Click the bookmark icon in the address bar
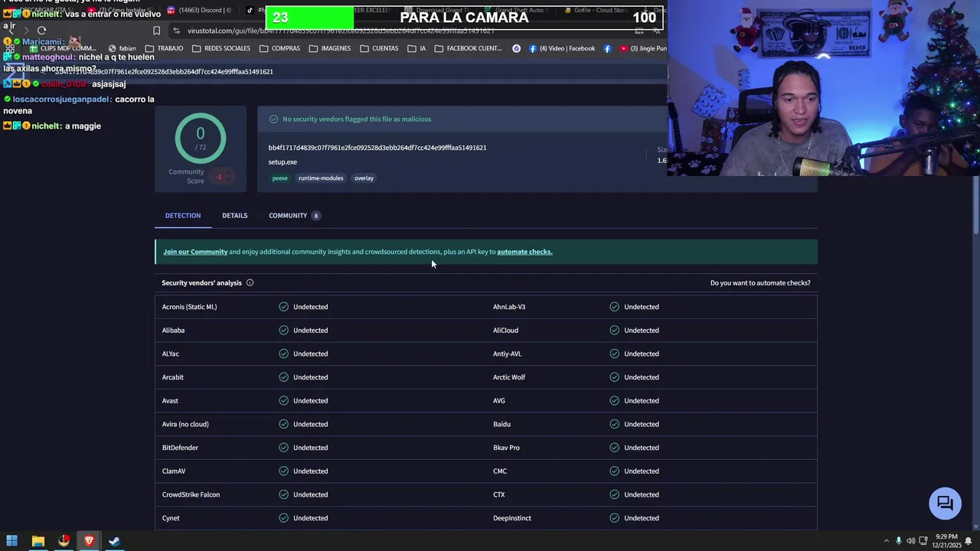 [156, 31]
